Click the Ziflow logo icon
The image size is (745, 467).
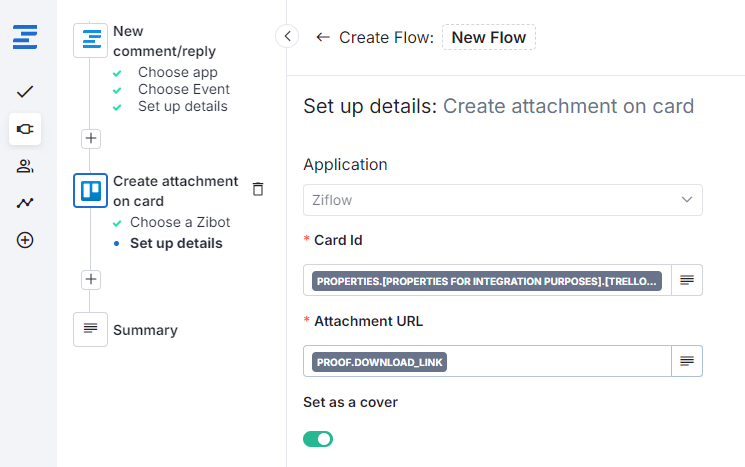coord(25,39)
